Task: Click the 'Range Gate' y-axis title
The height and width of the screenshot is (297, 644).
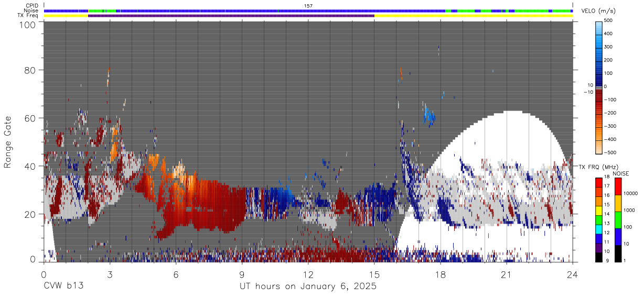Action: 8,142
